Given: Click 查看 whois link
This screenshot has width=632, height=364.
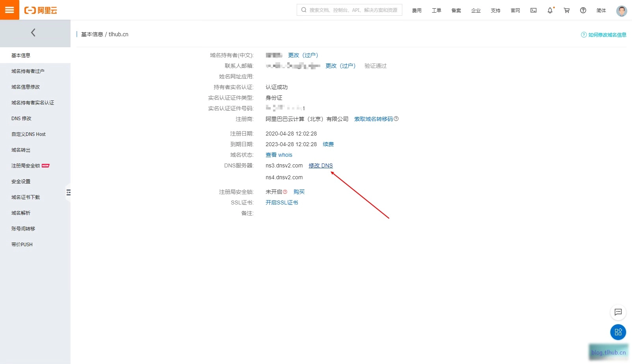Looking at the screenshot, I should click(x=279, y=155).
